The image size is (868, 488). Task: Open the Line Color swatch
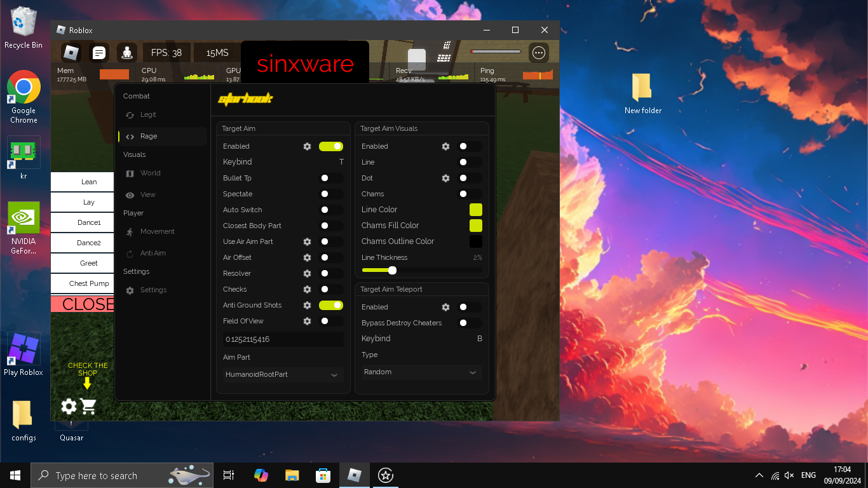click(476, 210)
